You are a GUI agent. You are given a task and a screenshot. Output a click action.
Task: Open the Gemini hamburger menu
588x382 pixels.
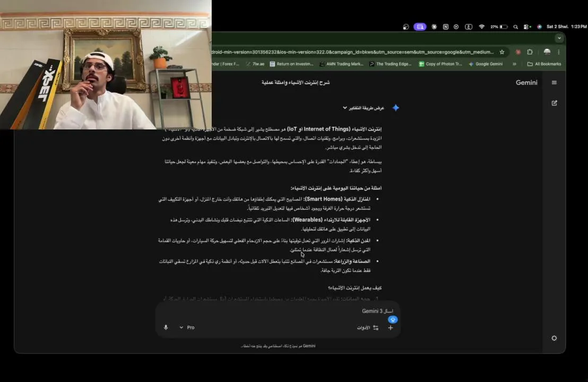(554, 82)
